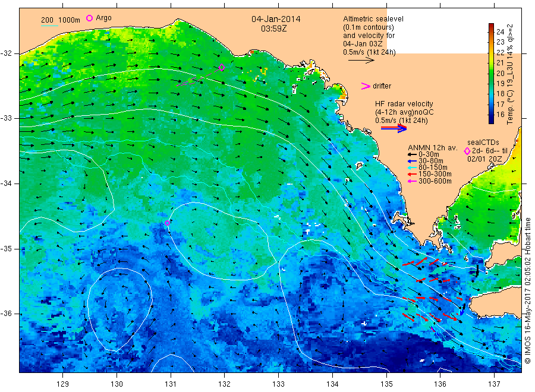Viewport: 535px width, 392px height.
Task: Click the magenta drifter arrowhead legend symbol
Action: pos(366,86)
